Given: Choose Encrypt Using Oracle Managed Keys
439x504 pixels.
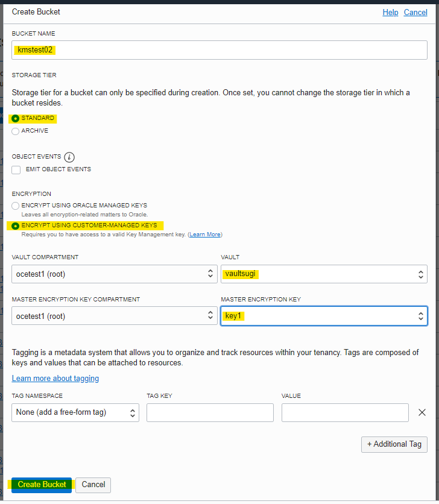Looking at the screenshot, I should (15, 206).
